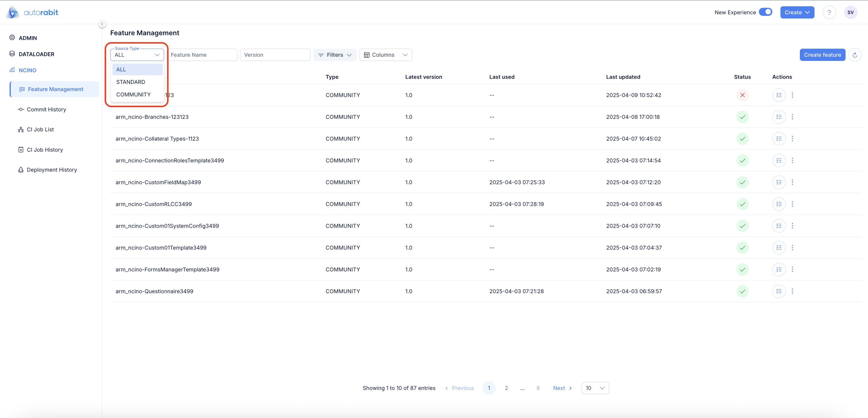
Task: Open the three-dot menu for arm_ncino-Questionnaire3499
Action: pyautogui.click(x=792, y=291)
